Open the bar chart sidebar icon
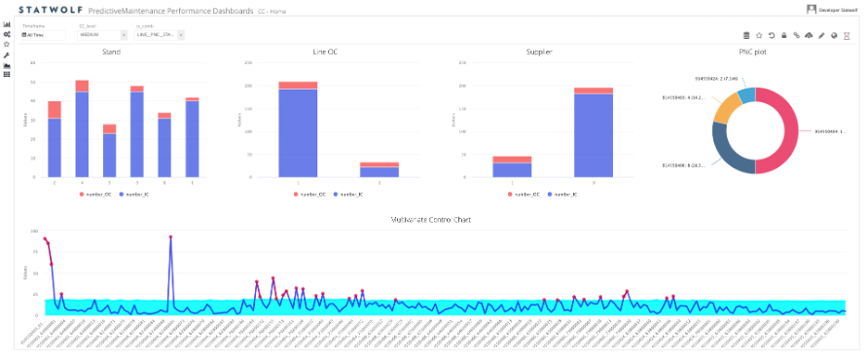Viewport: 868px width, 360px height. click(x=7, y=24)
